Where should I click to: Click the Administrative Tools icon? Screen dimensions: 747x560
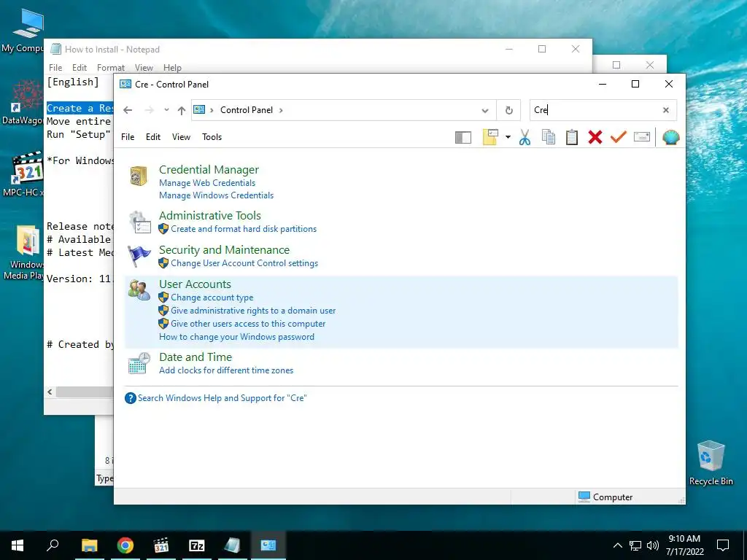[x=140, y=222]
